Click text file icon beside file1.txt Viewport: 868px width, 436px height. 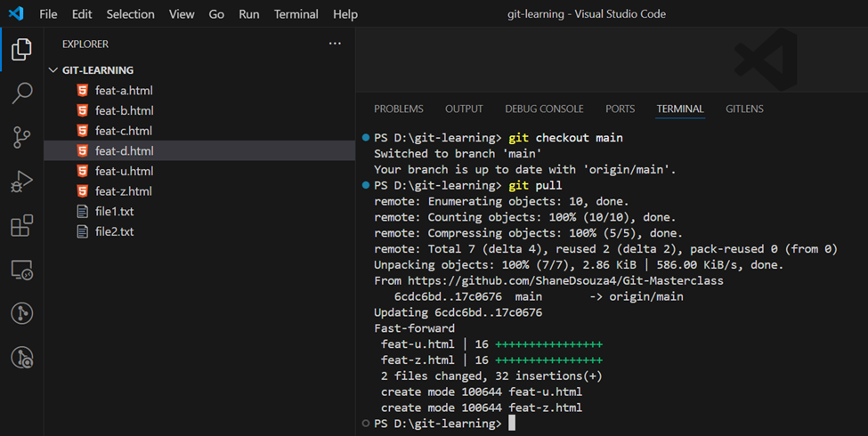83,212
